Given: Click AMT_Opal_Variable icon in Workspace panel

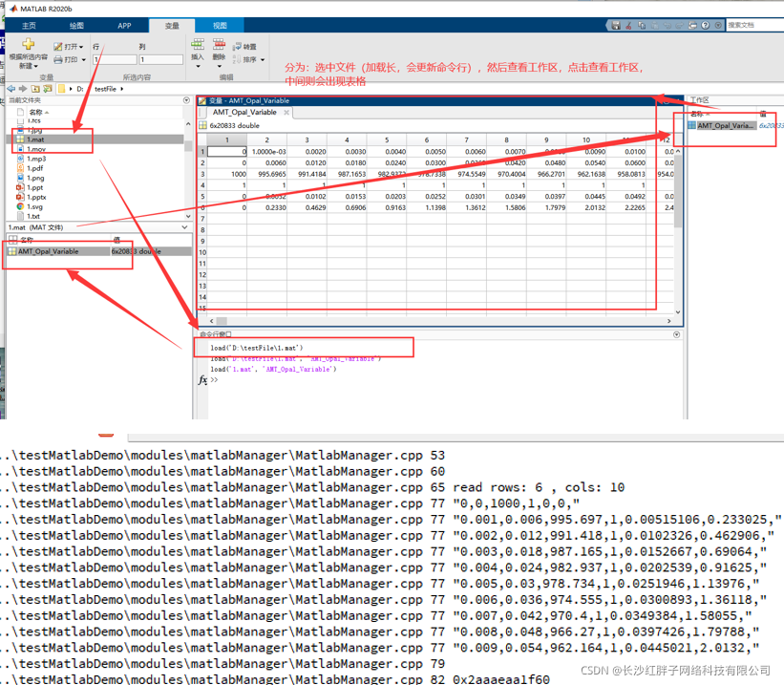Looking at the screenshot, I should (x=692, y=125).
